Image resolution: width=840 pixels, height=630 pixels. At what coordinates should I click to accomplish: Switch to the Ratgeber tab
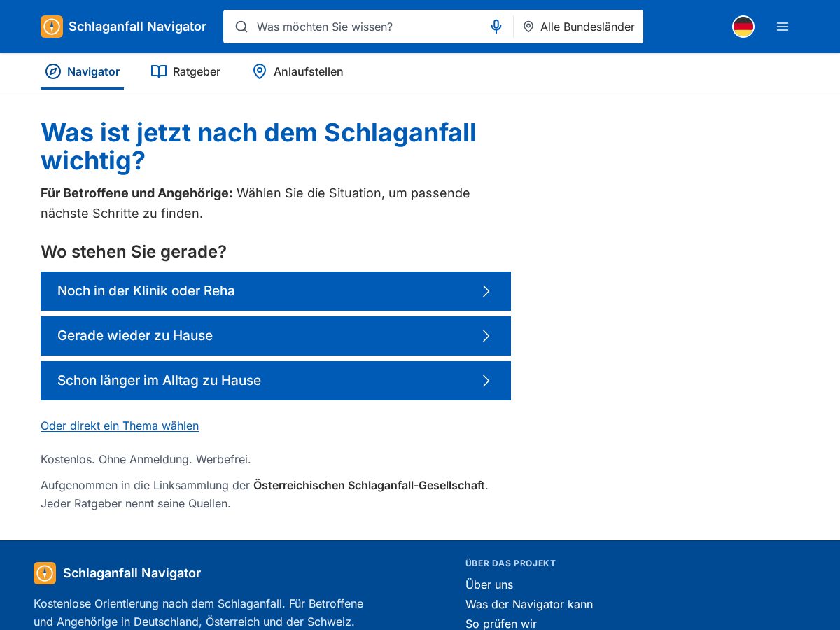pyautogui.click(x=185, y=71)
